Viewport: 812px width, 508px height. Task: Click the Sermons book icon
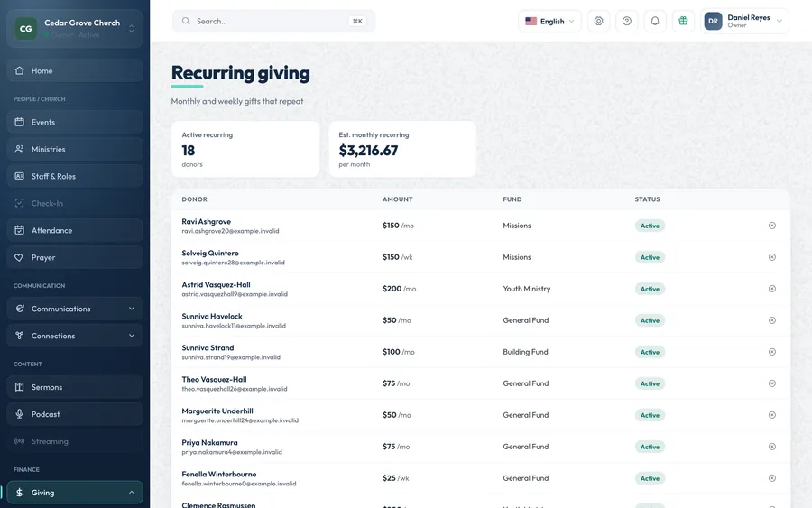tap(19, 387)
